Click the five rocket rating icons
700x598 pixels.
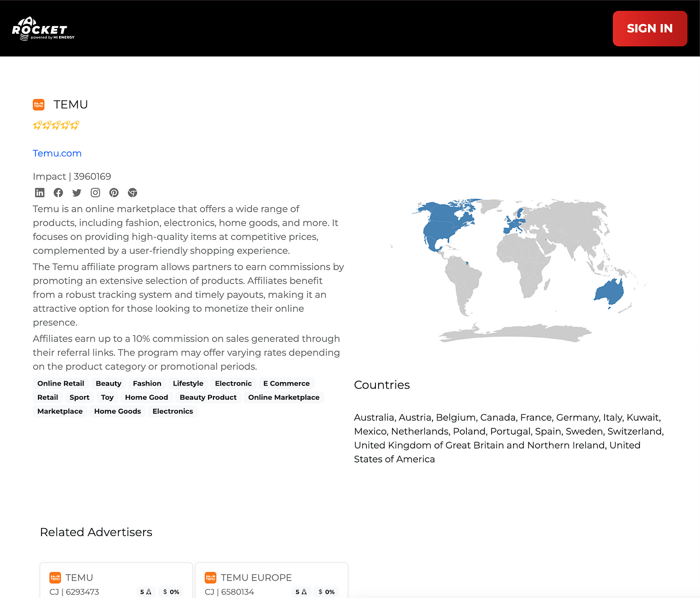(x=56, y=125)
